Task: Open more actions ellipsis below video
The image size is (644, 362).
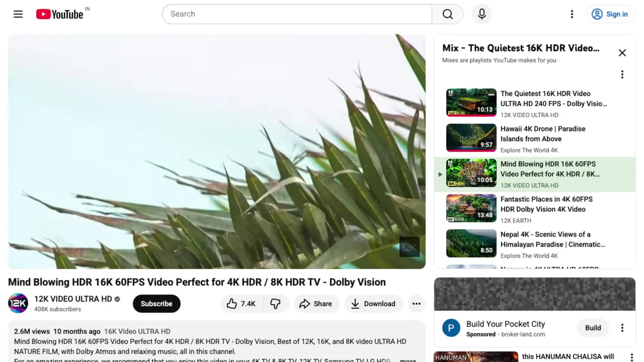Action: (416, 304)
